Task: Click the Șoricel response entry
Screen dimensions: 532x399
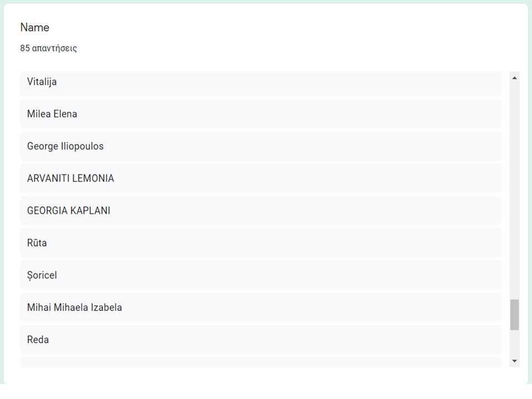Action: [260, 275]
